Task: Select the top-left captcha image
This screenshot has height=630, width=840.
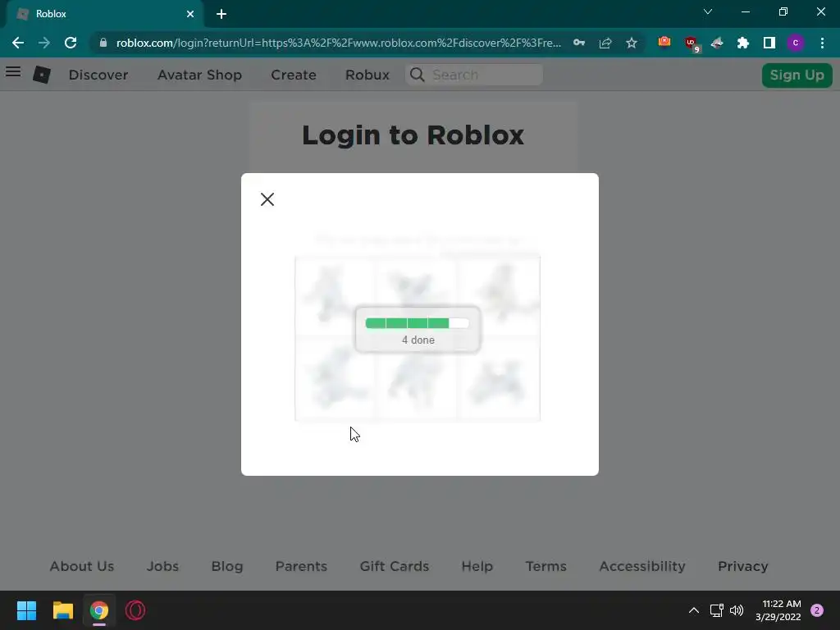Action: [x=335, y=296]
